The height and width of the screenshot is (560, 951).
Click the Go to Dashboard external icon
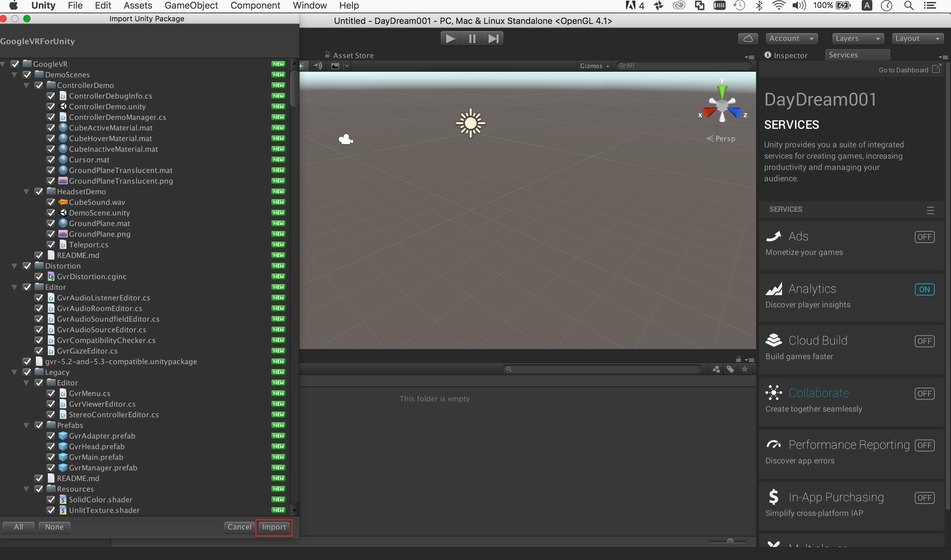tap(936, 69)
